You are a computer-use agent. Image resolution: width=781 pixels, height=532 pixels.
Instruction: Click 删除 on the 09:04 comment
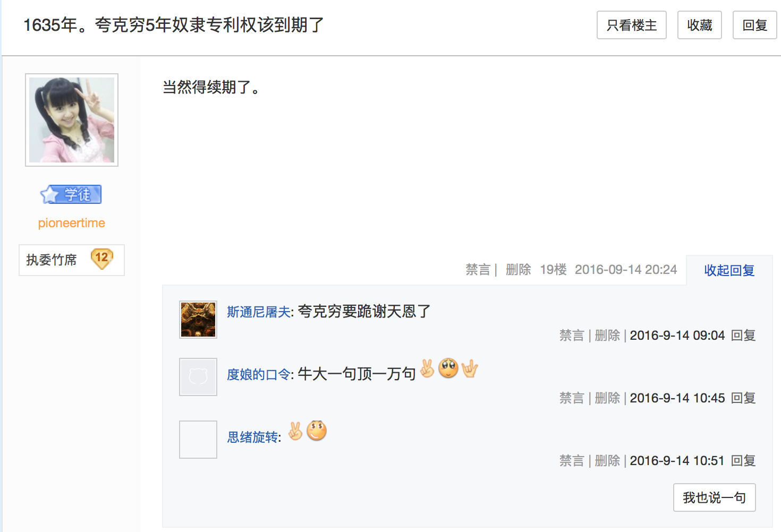pos(607,336)
